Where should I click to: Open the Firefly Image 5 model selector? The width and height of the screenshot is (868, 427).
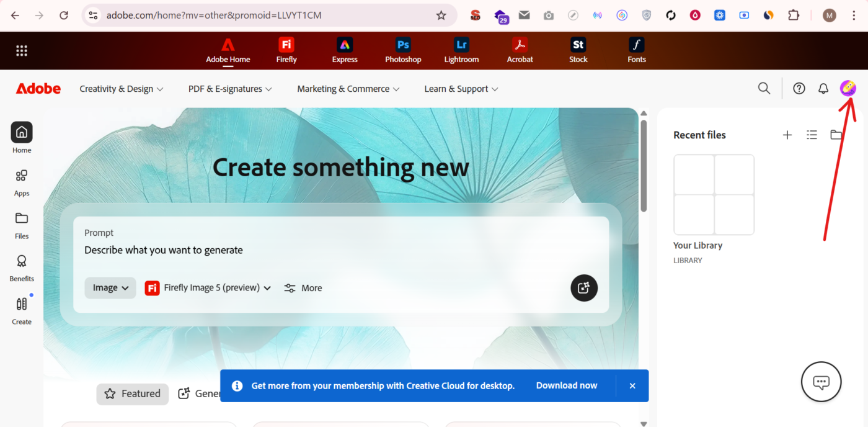(x=208, y=287)
